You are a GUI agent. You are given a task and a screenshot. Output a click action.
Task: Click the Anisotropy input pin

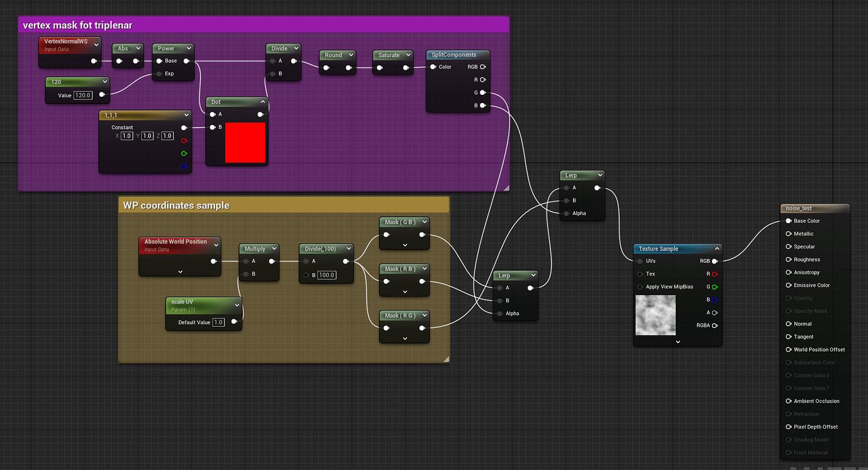click(x=789, y=273)
